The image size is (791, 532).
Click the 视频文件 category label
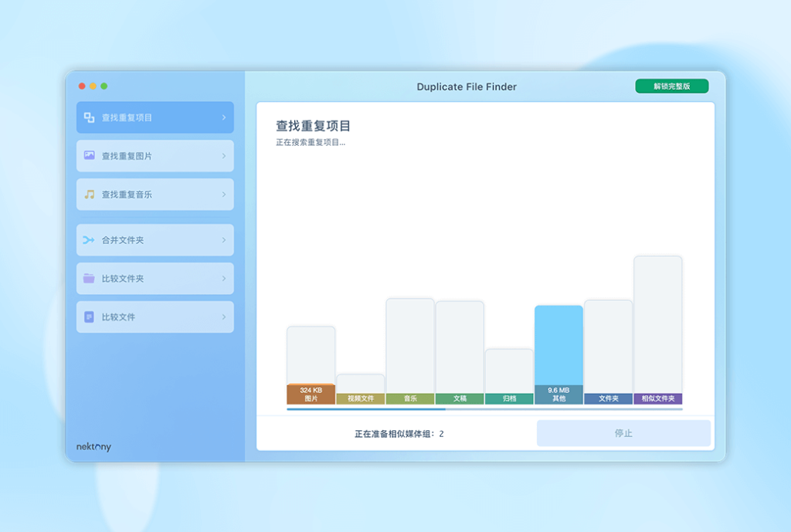tap(360, 398)
